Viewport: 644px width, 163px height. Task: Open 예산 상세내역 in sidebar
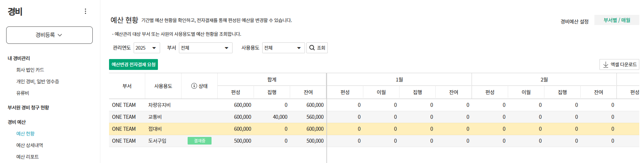(x=30, y=145)
